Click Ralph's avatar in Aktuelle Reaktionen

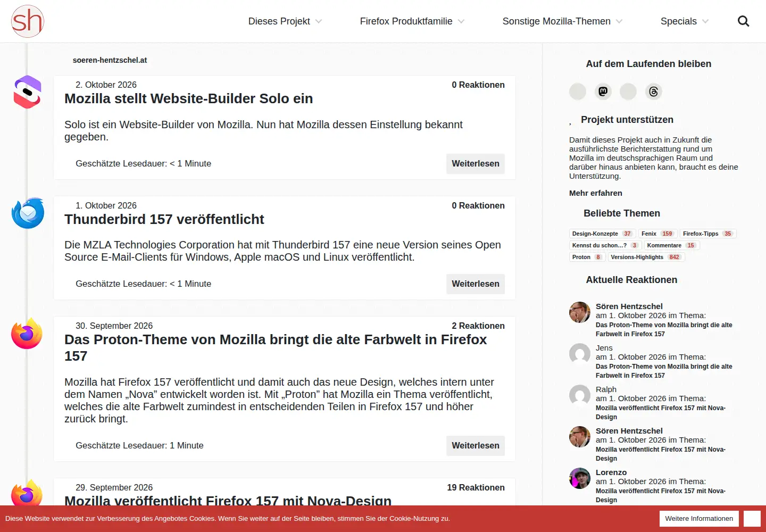point(580,395)
